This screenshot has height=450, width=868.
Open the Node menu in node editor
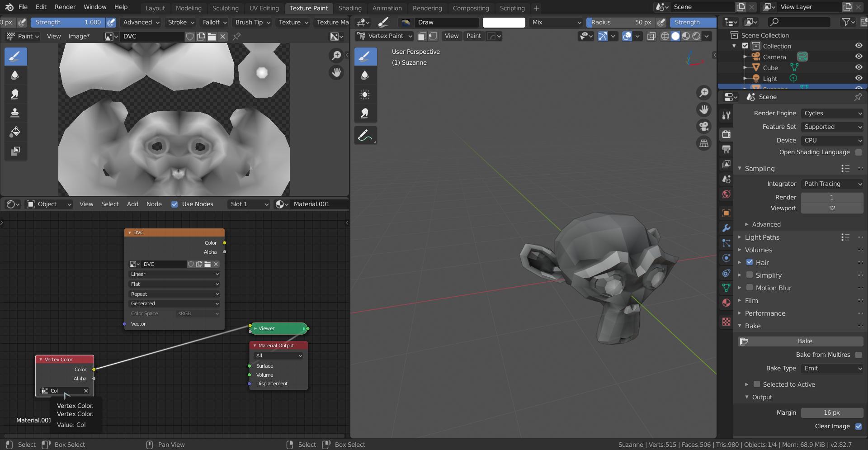(x=154, y=204)
